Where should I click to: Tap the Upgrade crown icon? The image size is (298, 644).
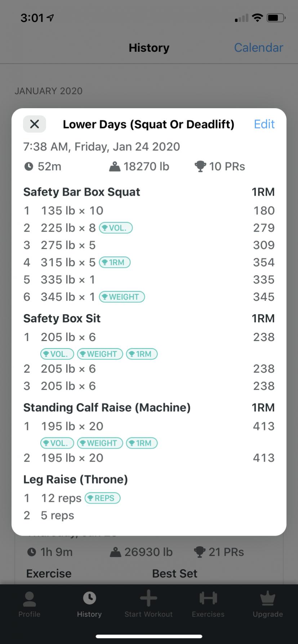pos(268,599)
